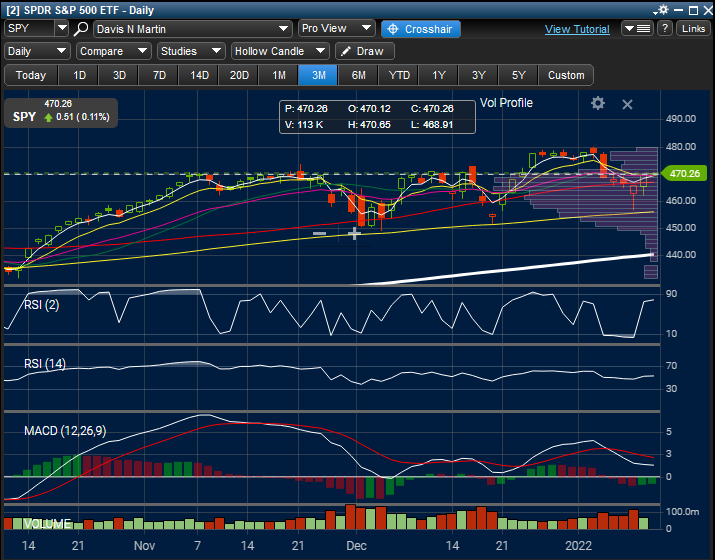Open the hamburger list menu dropdown
This screenshot has width=715, height=560.
coord(637,28)
